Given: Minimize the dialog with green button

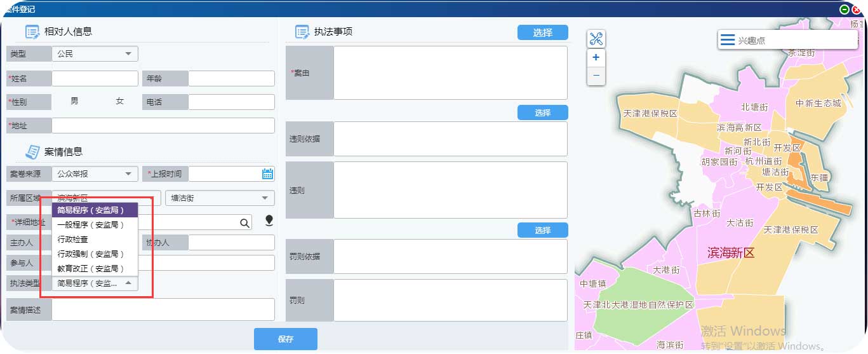Looking at the screenshot, I should point(844,10).
